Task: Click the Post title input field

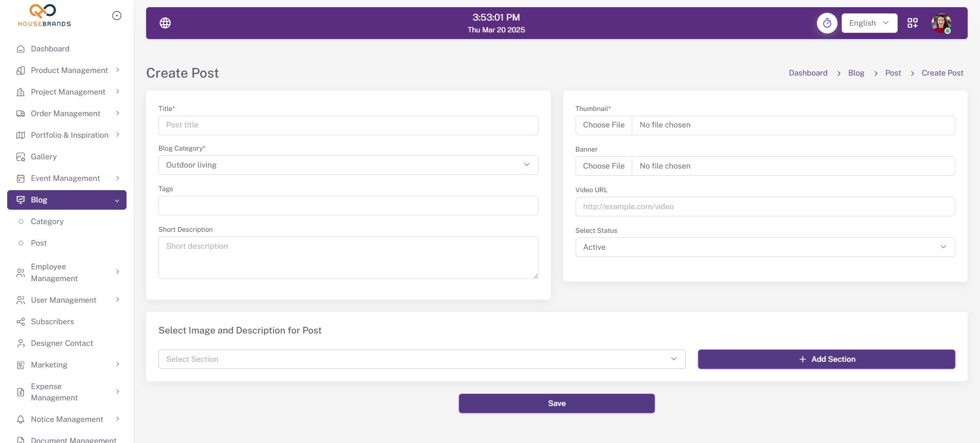Action: point(348,125)
